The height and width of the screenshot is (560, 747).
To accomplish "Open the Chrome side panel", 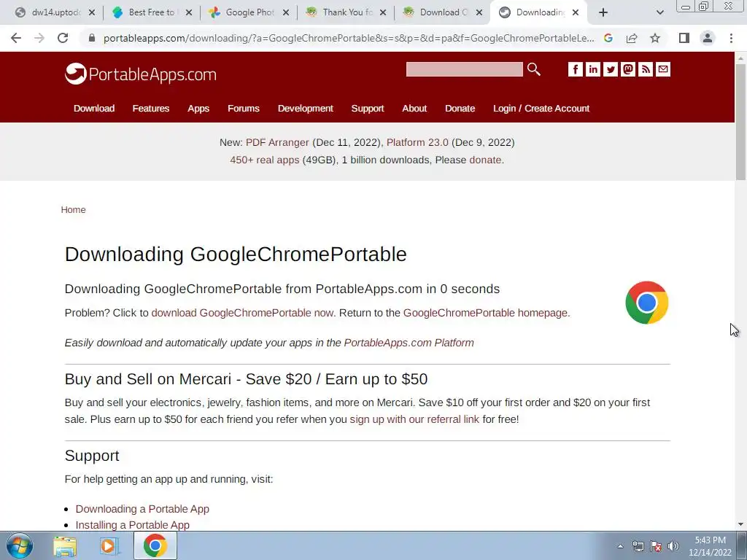I will [684, 38].
